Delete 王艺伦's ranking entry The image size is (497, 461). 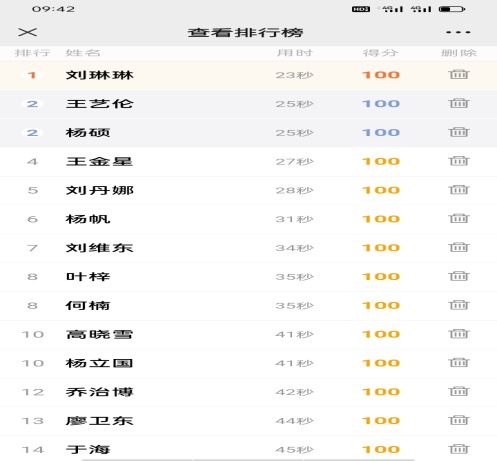[x=459, y=103]
